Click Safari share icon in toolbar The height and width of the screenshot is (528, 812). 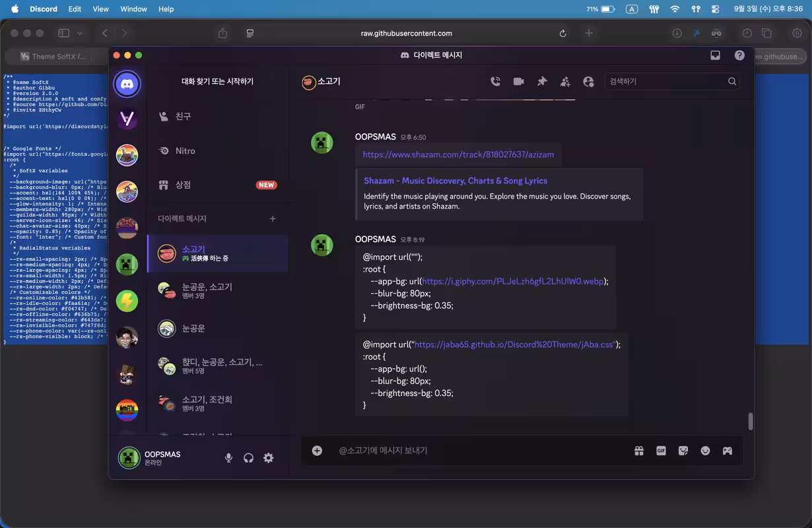(223, 33)
